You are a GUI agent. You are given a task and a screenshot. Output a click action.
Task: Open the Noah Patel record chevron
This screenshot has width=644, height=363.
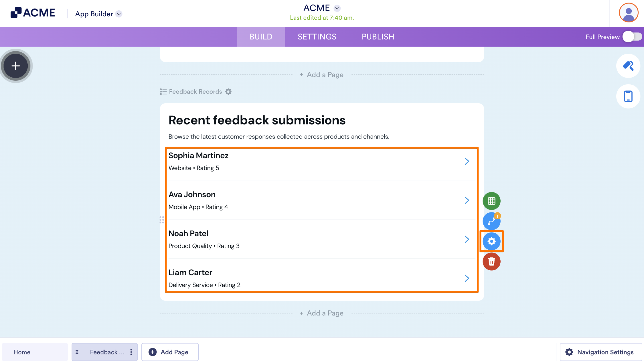click(x=467, y=239)
